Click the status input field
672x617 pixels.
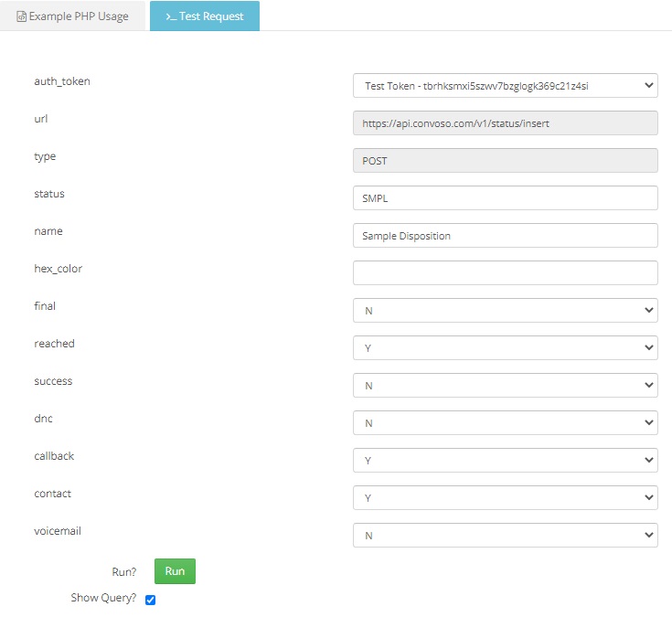[x=505, y=198]
